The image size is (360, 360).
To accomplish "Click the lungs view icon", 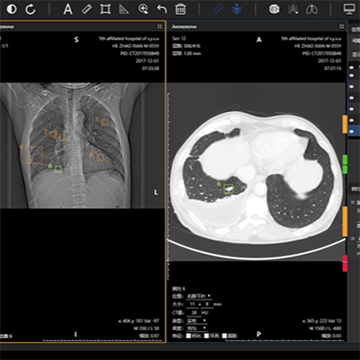I will click(312, 9).
